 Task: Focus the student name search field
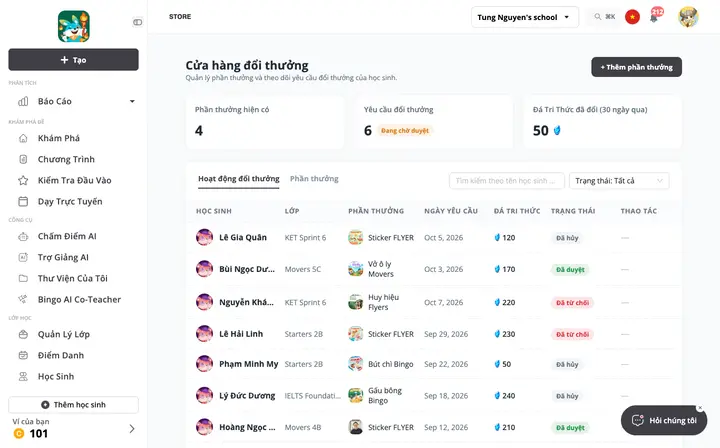click(x=506, y=181)
